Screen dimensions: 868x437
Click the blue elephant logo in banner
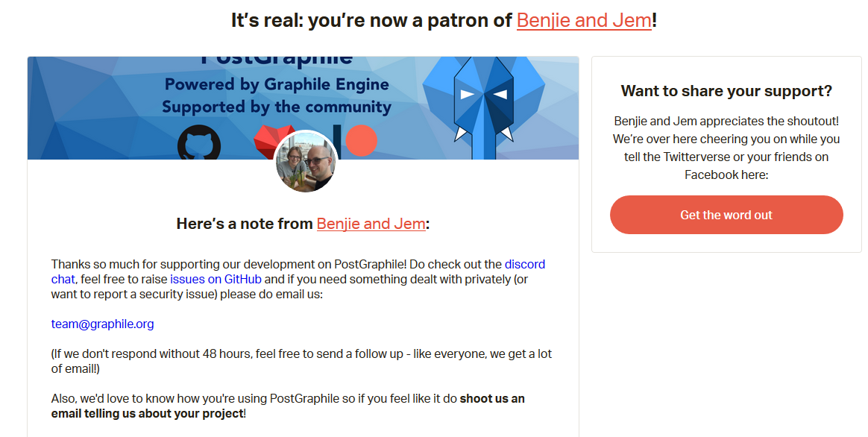coord(484,108)
